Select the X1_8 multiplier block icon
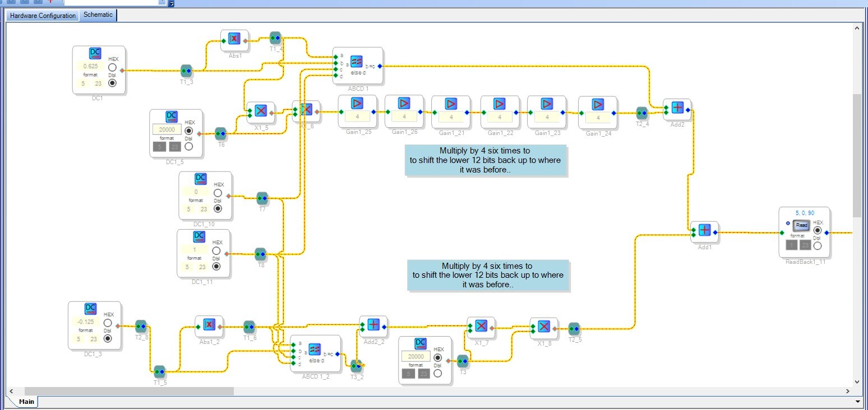This screenshot has height=410, width=868. pyautogui.click(x=543, y=326)
